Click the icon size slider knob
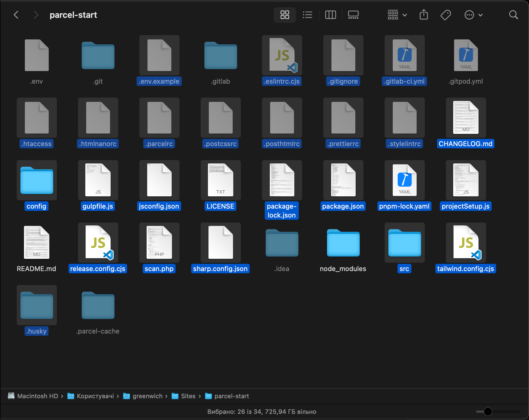Image resolution: width=529 pixels, height=420 pixels. pyautogui.click(x=488, y=412)
